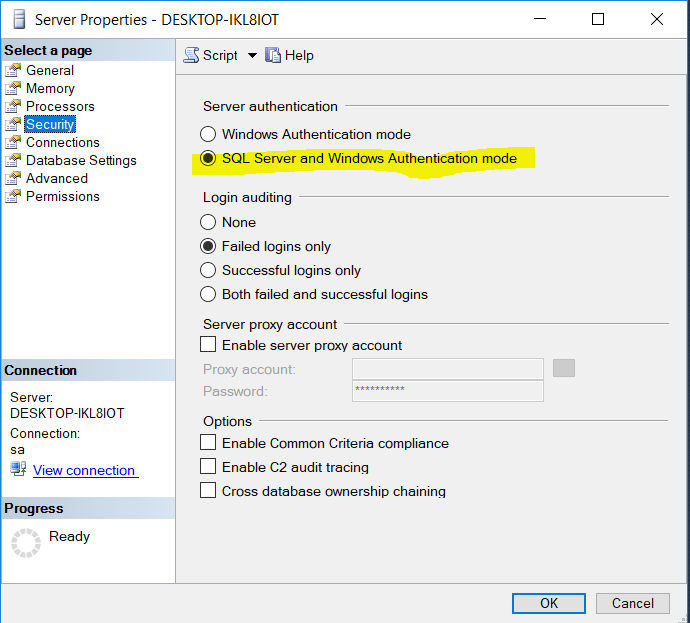Choose Failed logins only auditing

tap(208, 246)
